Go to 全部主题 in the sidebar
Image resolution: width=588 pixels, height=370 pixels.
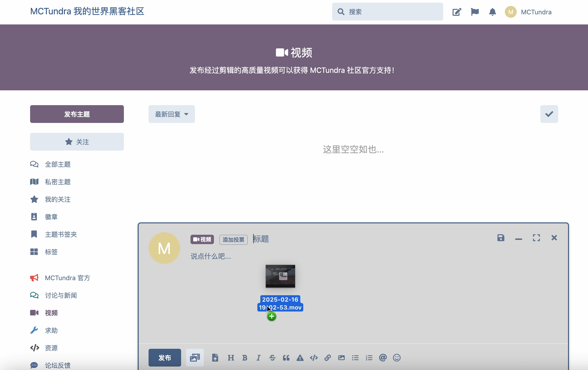pos(57,164)
